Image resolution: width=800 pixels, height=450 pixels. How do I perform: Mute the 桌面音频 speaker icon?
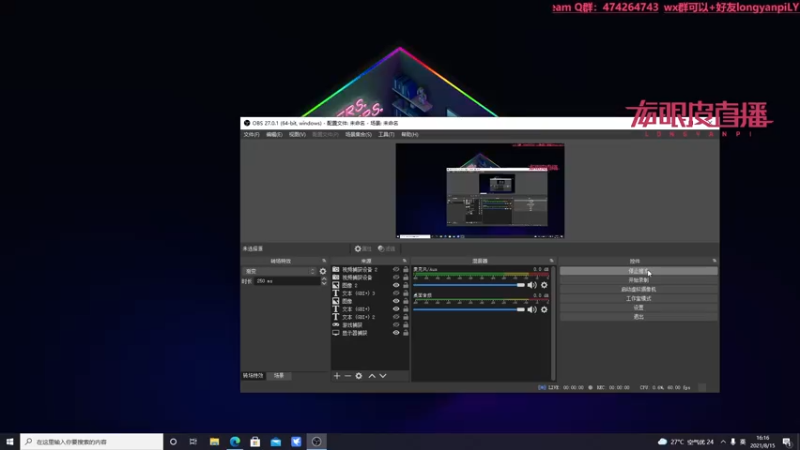point(532,310)
